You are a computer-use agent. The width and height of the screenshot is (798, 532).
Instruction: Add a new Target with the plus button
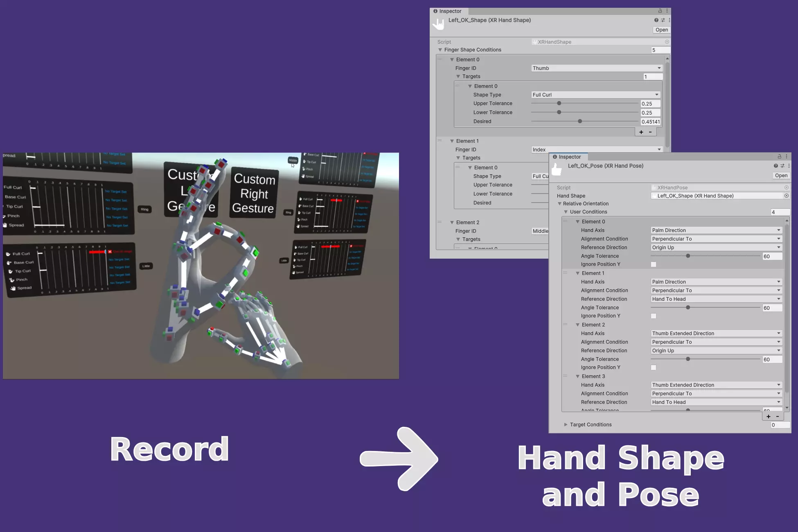(x=641, y=132)
